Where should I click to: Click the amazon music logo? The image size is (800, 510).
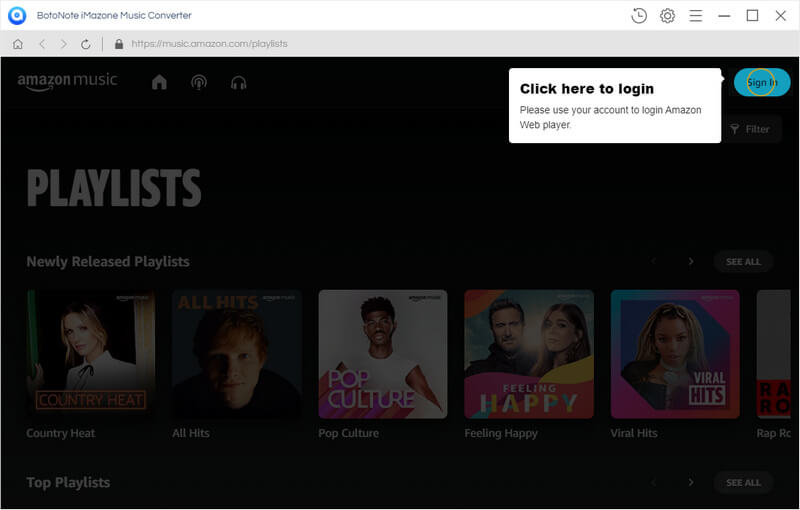(x=67, y=81)
